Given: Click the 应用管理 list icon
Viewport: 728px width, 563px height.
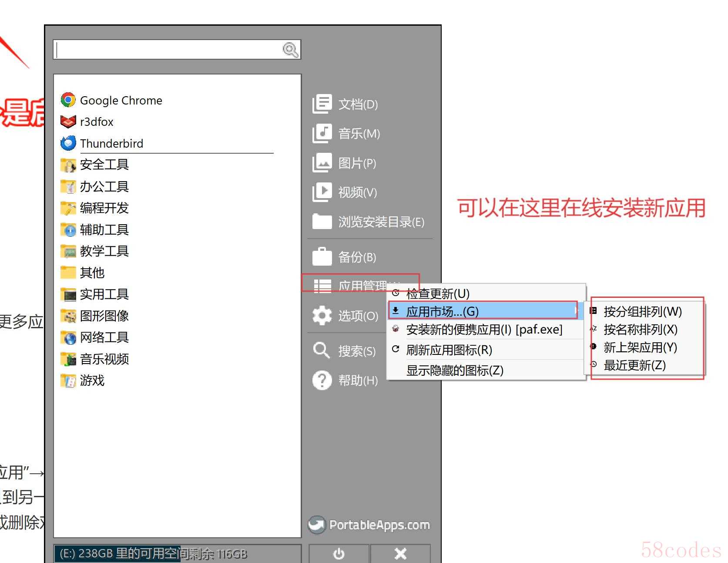Looking at the screenshot, I should (x=322, y=286).
